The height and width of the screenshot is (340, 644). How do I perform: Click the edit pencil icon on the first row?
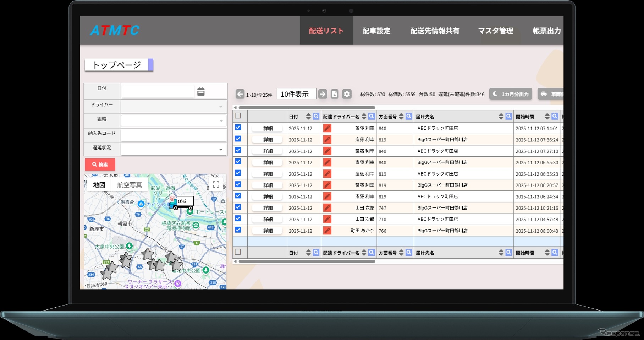[x=327, y=128]
